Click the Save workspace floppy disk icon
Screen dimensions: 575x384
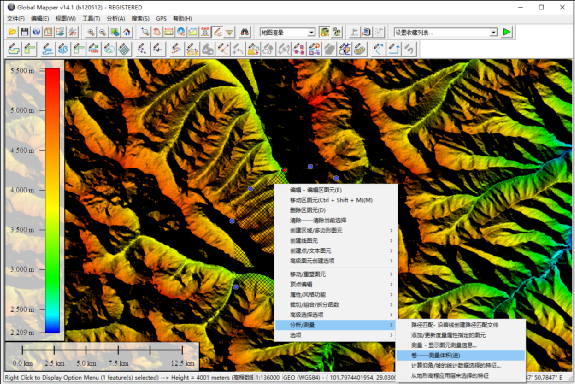point(25,32)
